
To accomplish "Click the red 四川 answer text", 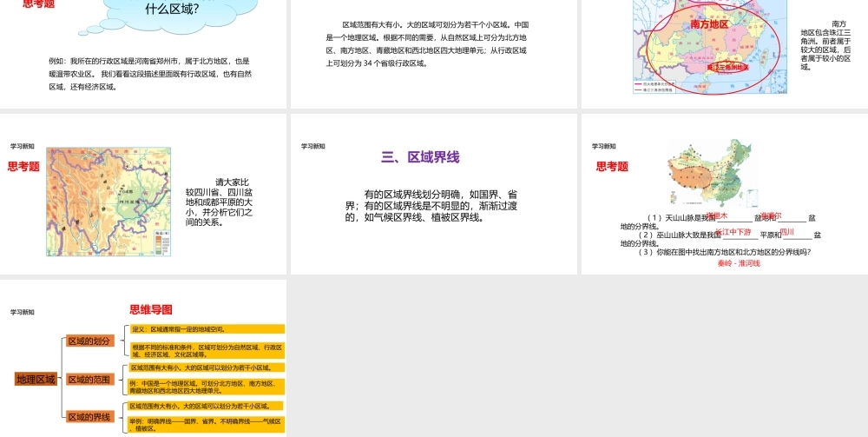I will pos(786,232).
